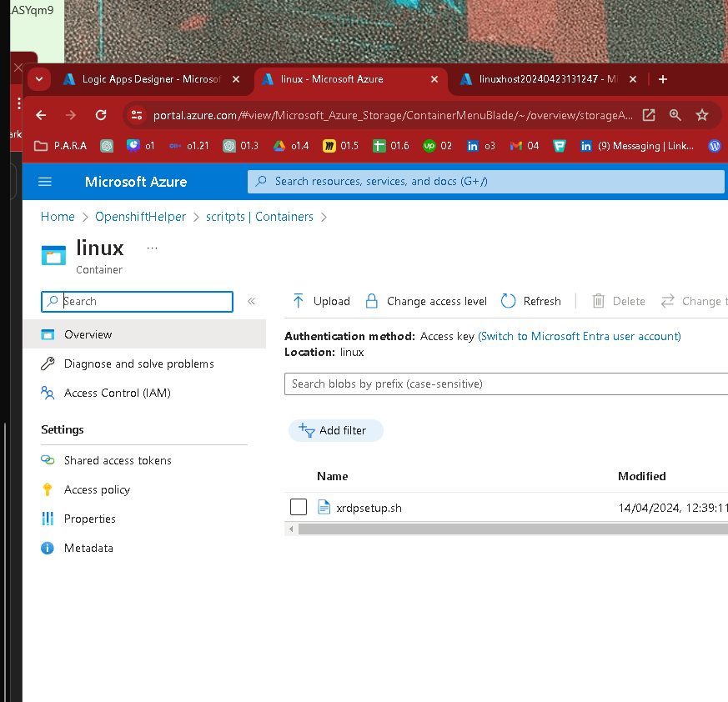Go to Home in breadcrumb
Viewport: 728px width, 702px height.
pyautogui.click(x=58, y=217)
